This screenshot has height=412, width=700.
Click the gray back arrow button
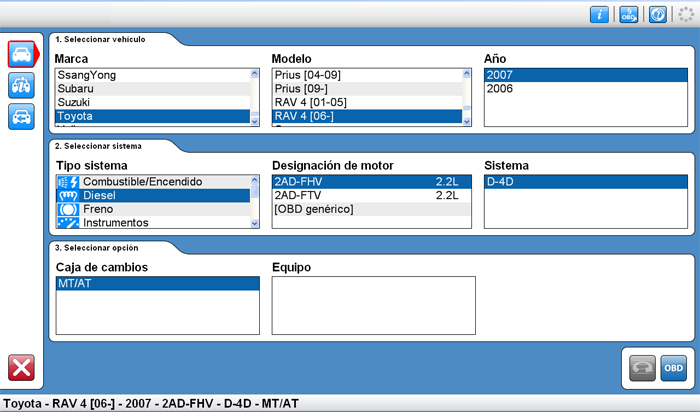click(x=642, y=368)
